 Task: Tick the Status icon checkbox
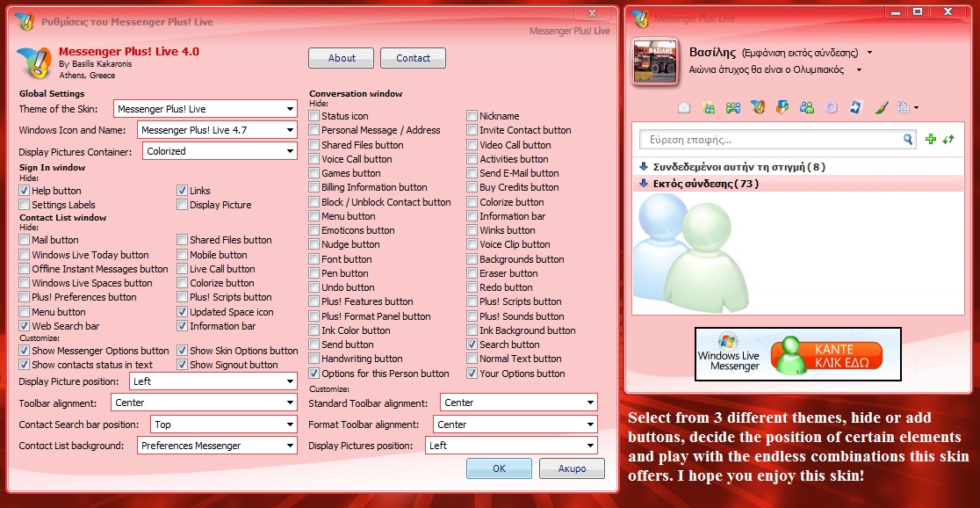coord(313,116)
